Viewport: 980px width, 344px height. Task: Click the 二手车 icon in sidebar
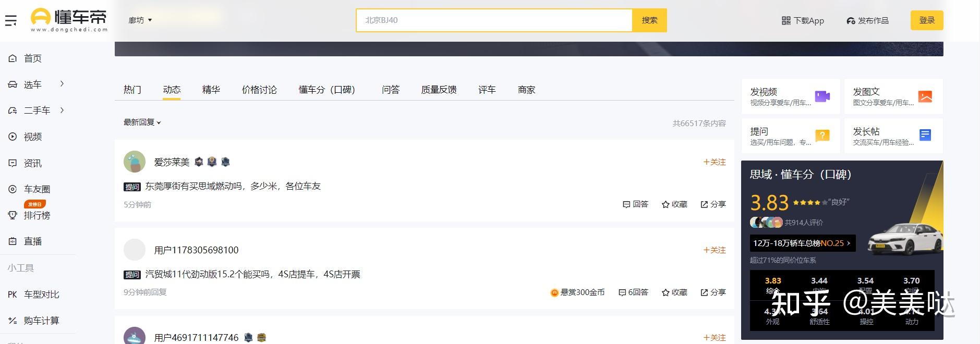13,110
